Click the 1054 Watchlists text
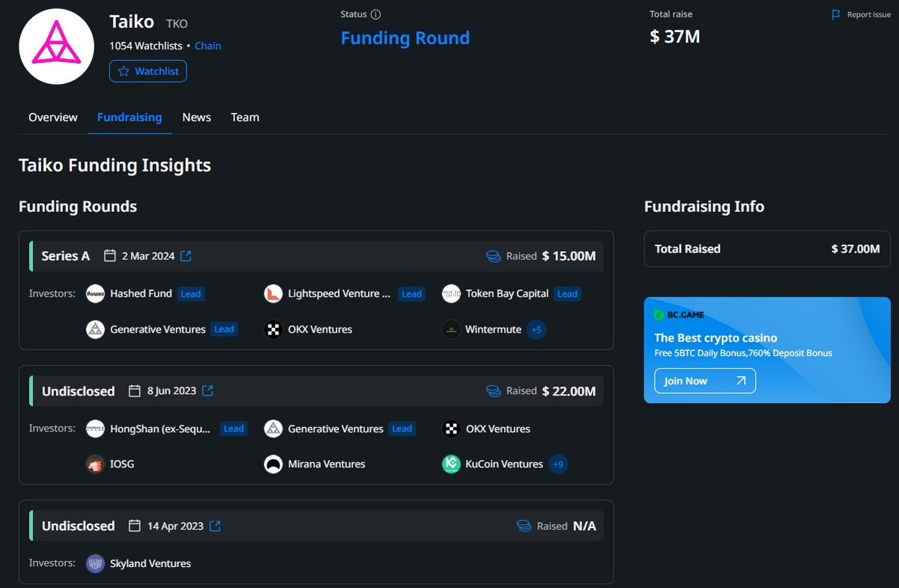This screenshot has height=588, width=899. (146, 46)
